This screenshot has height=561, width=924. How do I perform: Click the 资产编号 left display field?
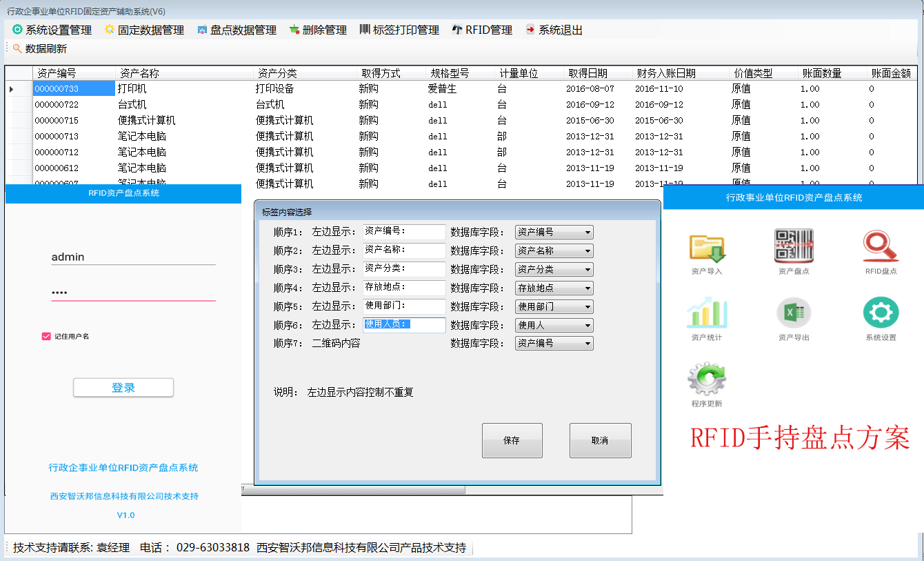coord(404,233)
